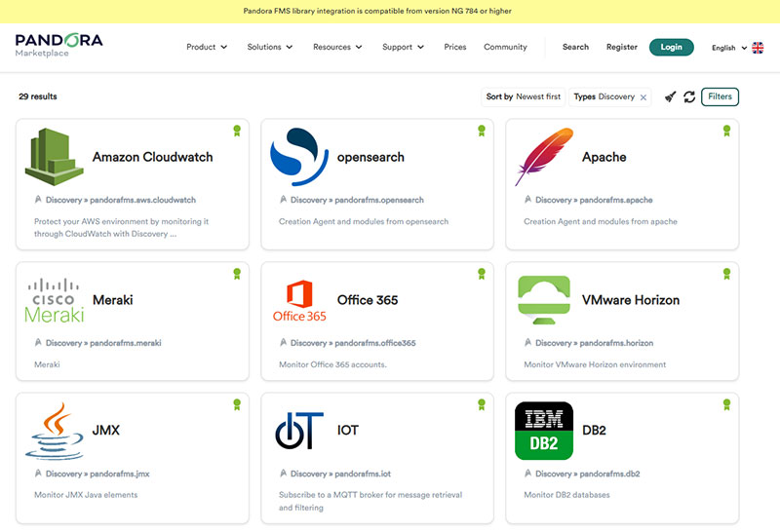Click the Office 365 orange logo
Screen dimensions: 780x532
[x=299, y=300]
